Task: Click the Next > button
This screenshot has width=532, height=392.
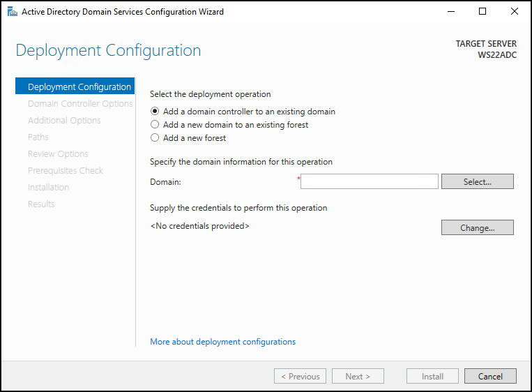Action: (x=358, y=376)
